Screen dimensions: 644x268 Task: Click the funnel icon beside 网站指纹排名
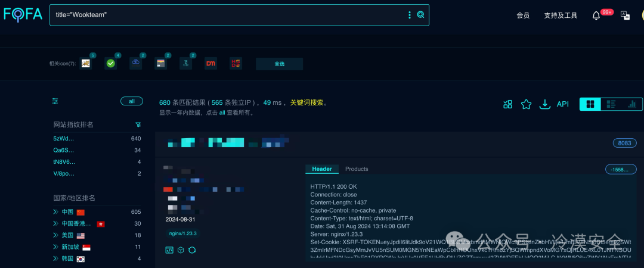138,124
